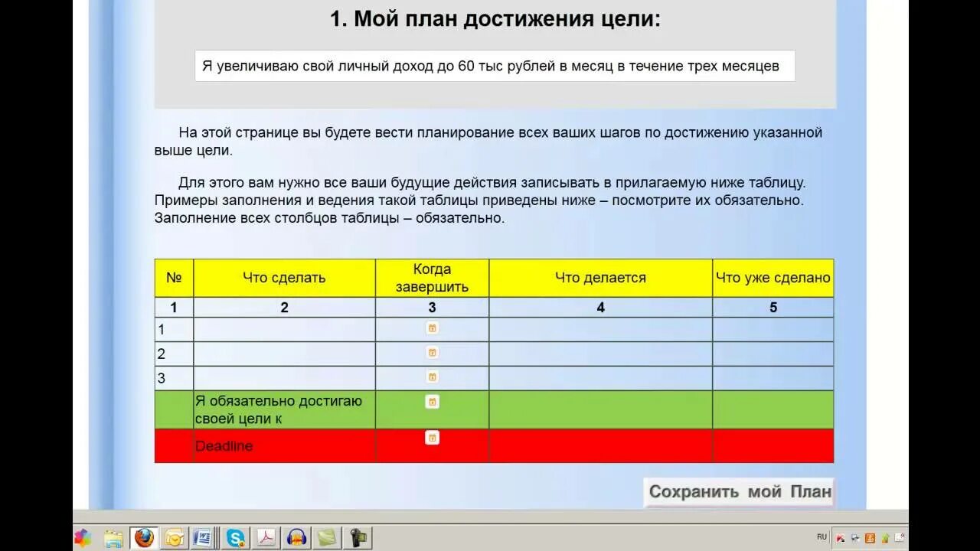Click the column number 2 cell
The image size is (980, 551).
284,308
